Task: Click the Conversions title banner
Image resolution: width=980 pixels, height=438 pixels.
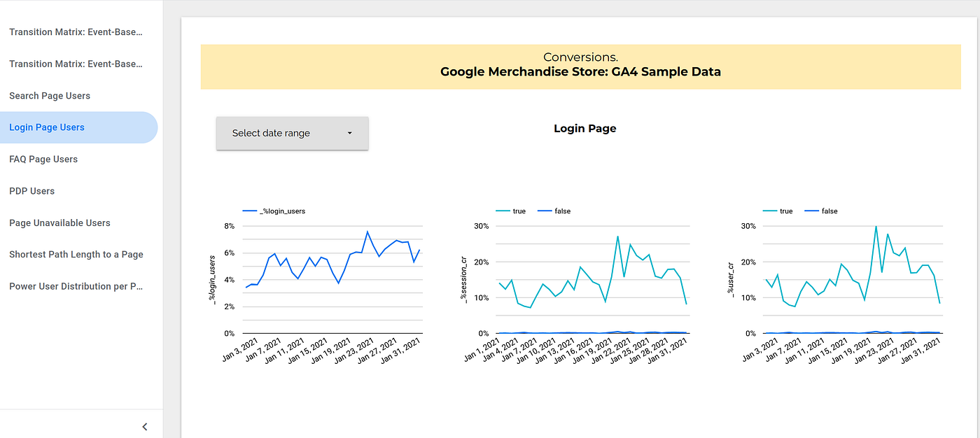Action: tap(580, 64)
